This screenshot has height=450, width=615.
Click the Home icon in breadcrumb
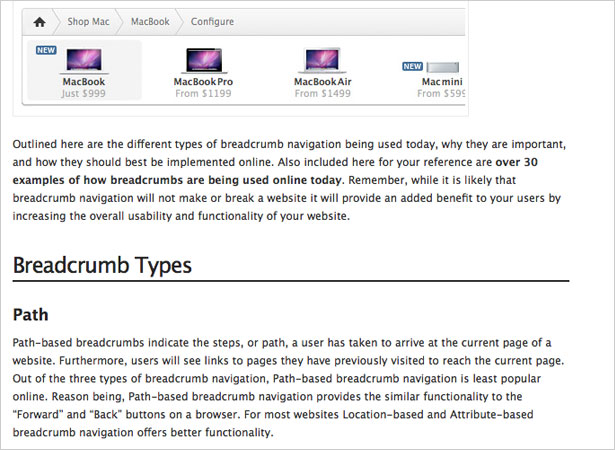[39, 22]
